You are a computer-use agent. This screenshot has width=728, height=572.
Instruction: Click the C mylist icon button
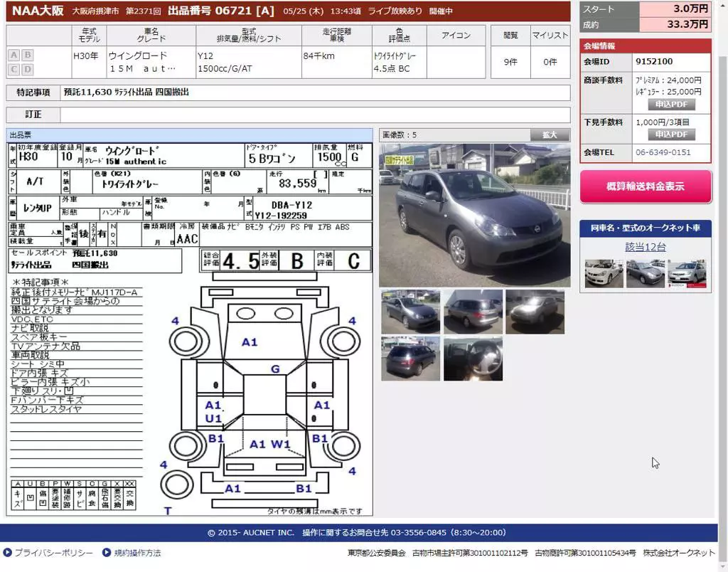[14, 69]
